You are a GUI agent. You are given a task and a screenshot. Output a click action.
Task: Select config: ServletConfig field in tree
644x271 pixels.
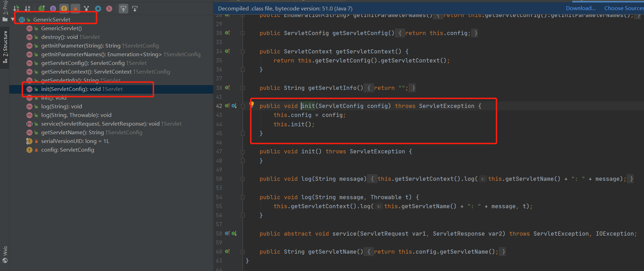tap(68, 150)
